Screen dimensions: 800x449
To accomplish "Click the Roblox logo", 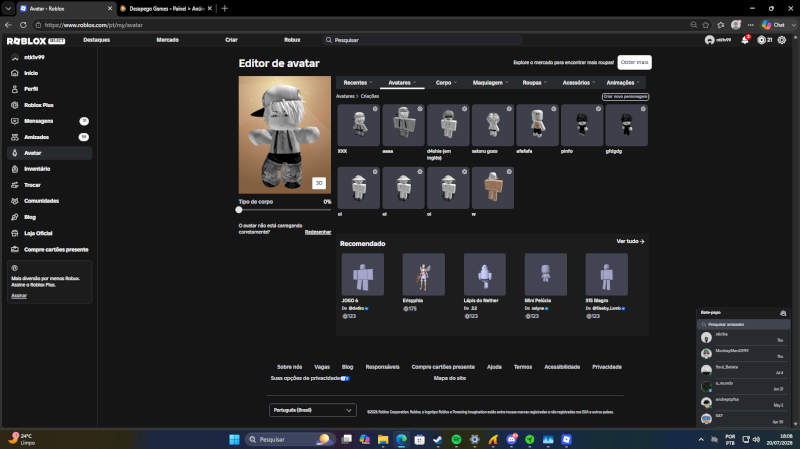I will [36, 41].
